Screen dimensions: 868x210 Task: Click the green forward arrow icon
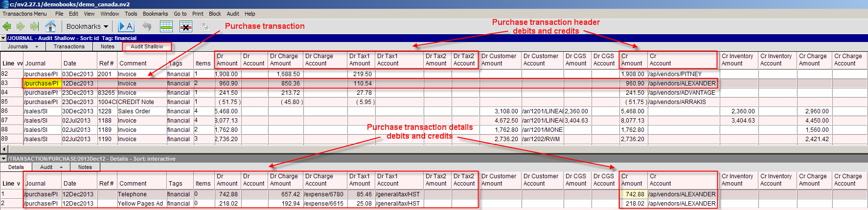[21, 26]
